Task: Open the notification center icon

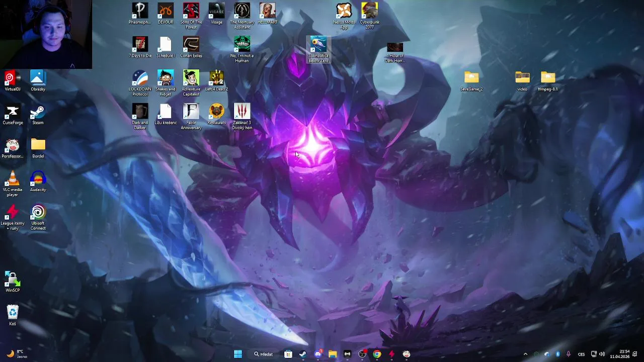Action: tap(635, 354)
